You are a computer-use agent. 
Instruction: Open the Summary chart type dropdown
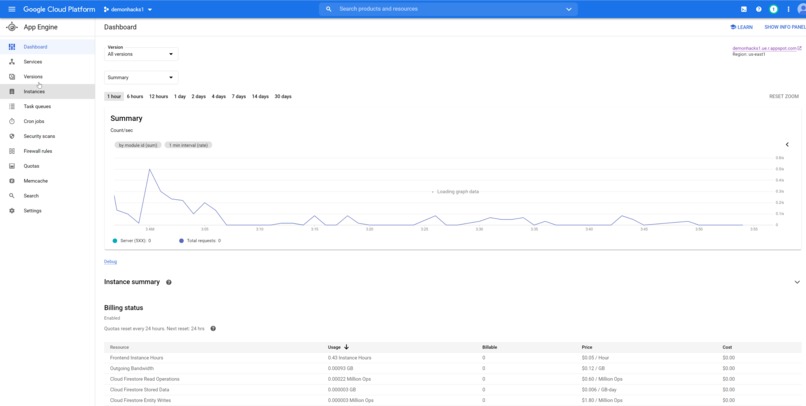(141, 78)
